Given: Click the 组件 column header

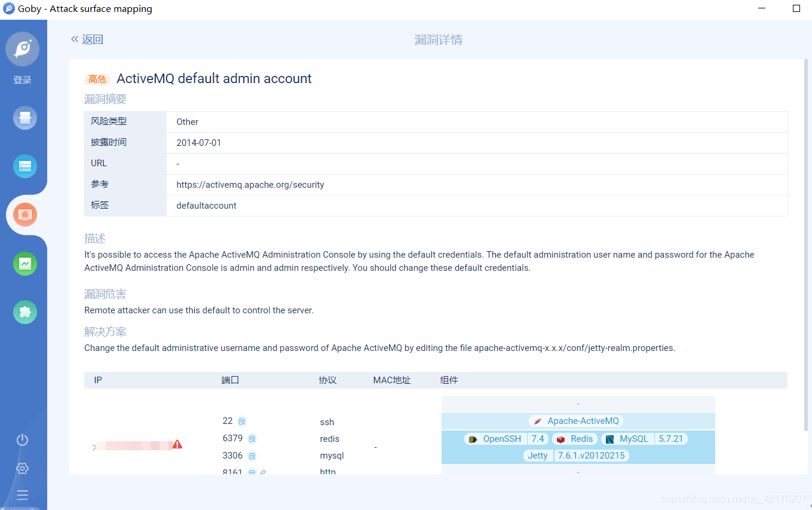Looking at the screenshot, I should coord(449,380).
